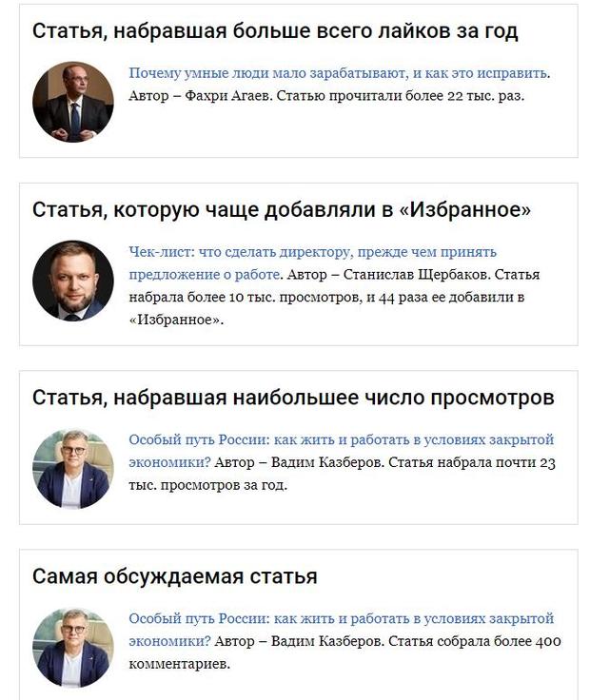Click heading 'Статья, набравшая наибольшее число просмотров'
This screenshot has width=590, height=700.
click(x=293, y=398)
